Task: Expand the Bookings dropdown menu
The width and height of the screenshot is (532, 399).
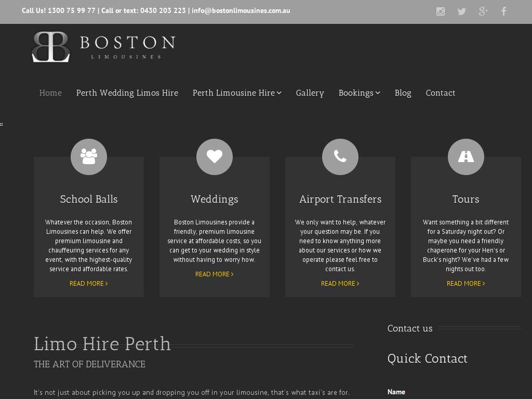Action: point(359,93)
